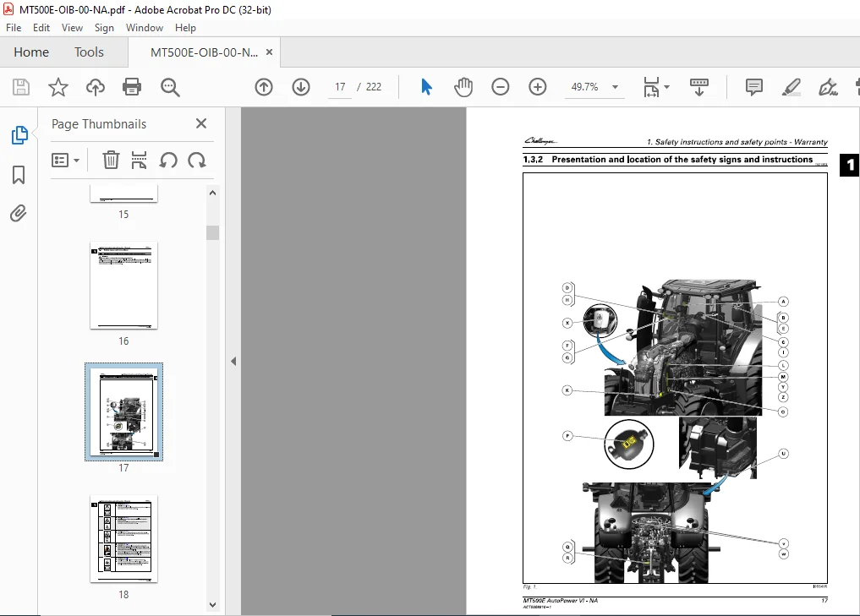Screen dimensions: 860x616
Task: Delete selected page with trash icon
Action: click(x=111, y=160)
